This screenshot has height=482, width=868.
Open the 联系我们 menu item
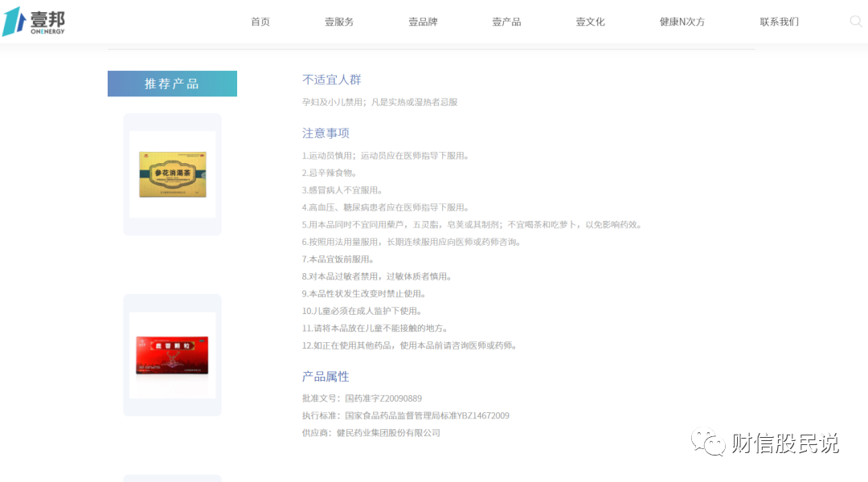coord(778,22)
